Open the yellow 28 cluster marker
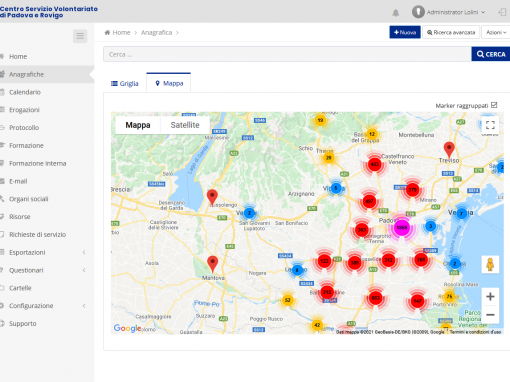The width and height of the screenshot is (510, 382). click(329, 158)
